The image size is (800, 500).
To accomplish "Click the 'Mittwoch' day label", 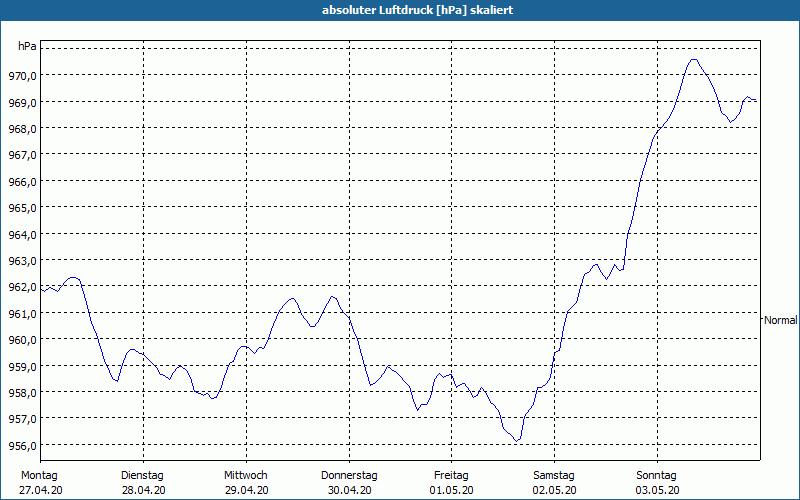I will [x=245, y=476].
